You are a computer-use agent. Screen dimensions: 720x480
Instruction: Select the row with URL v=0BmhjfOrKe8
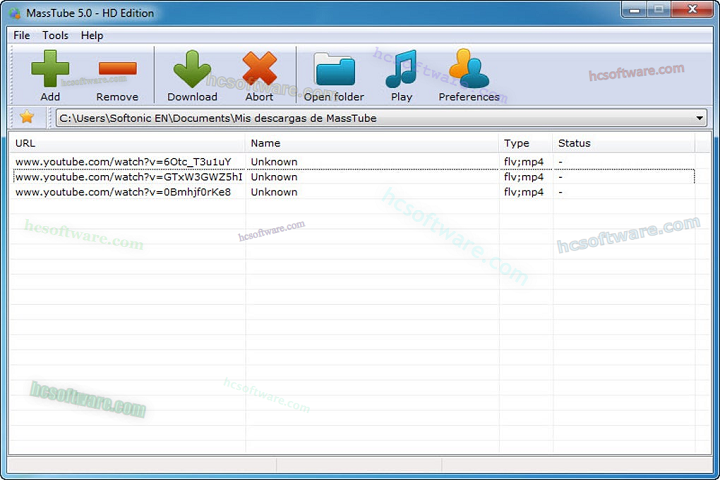coord(354,192)
